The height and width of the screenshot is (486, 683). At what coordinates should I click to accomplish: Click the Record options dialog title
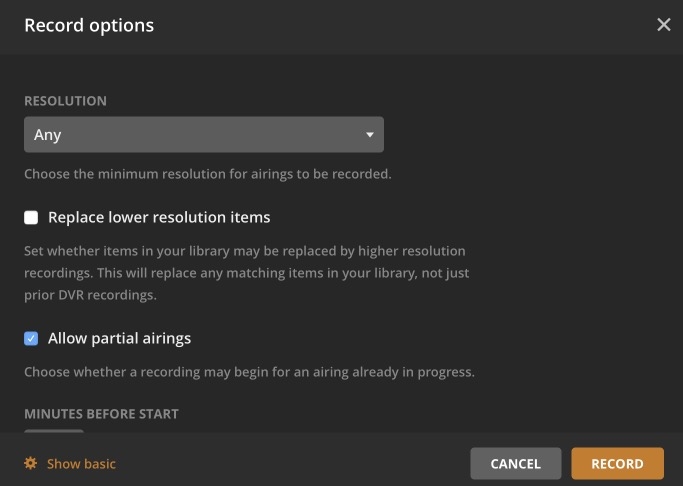click(x=89, y=26)
